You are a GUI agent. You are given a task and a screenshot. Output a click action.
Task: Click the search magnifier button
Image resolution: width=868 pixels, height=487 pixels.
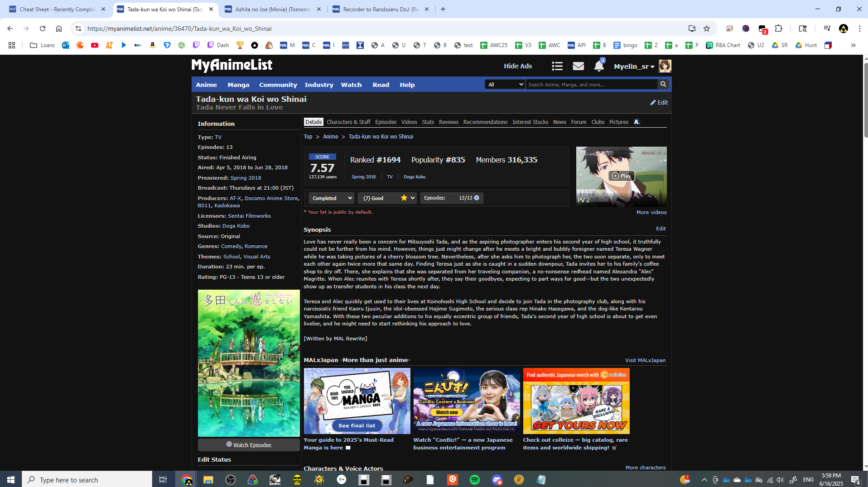[663, 84]
